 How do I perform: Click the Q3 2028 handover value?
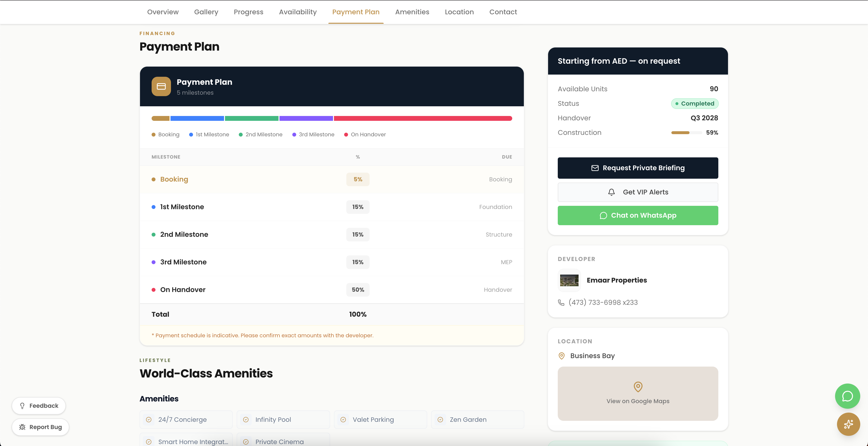(x=704, y=118)
